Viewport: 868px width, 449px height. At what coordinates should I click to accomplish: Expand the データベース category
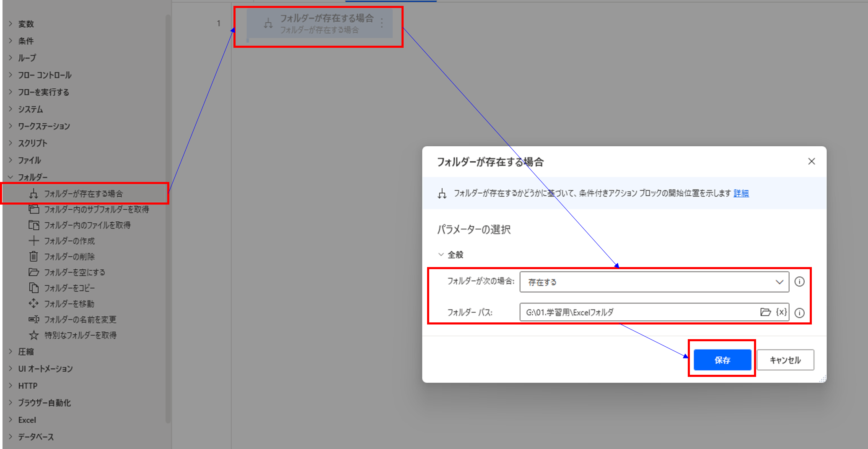tap(10, 436)
